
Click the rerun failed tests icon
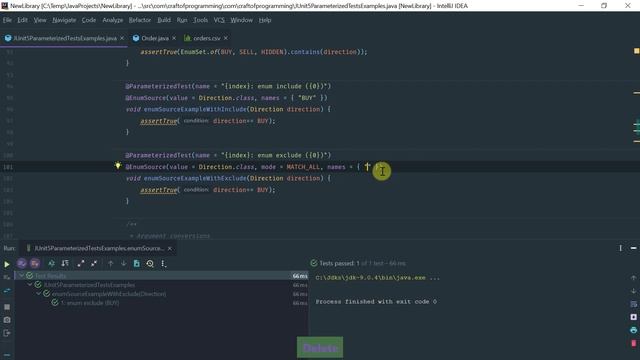point(7,277)
